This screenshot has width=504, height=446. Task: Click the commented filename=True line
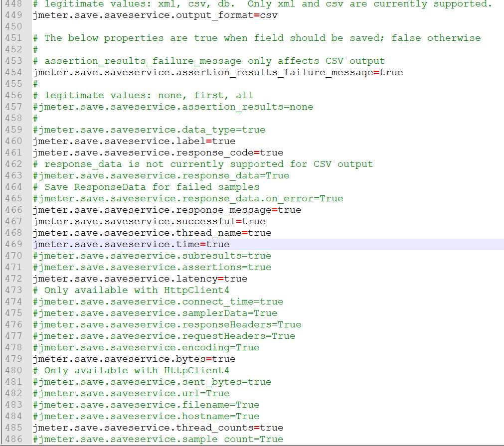point(146,405)
